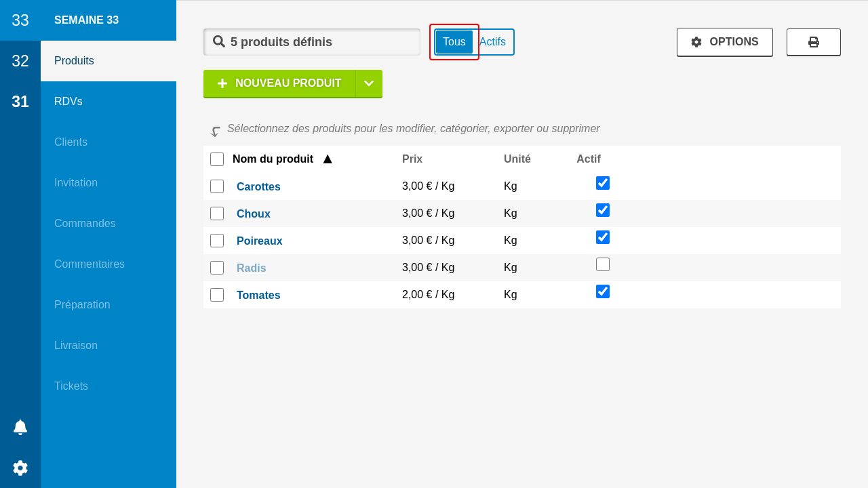The height and width of the screenshot is (488, 868).
Task: Go to the Commandes section
Action: pyautogui.click(x=85, y=224)
